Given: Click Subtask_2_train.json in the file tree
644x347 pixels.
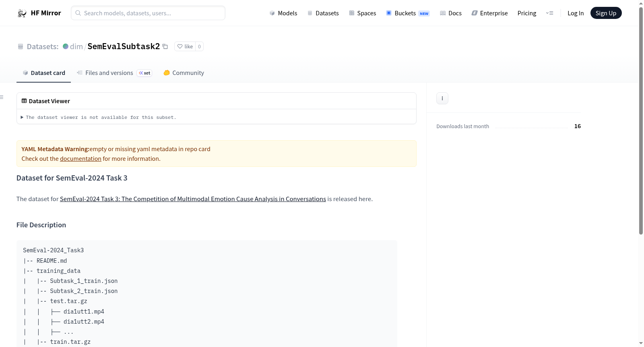Looking at the screenshot, I should (84, 291).
